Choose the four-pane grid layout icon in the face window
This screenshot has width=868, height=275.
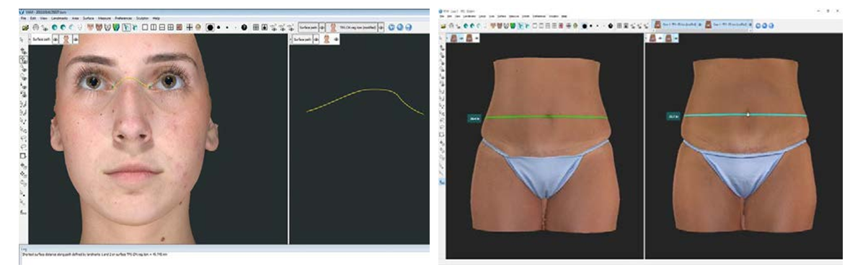click(170, 27)
